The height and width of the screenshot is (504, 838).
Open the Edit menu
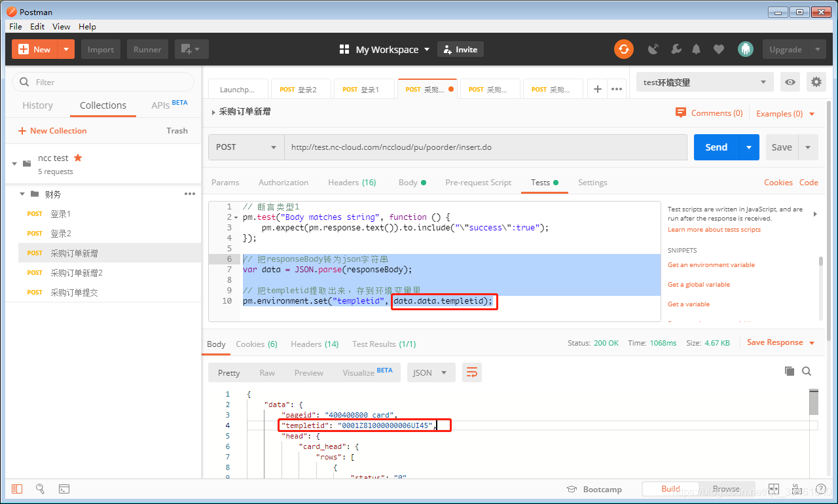tap(37, 26)
